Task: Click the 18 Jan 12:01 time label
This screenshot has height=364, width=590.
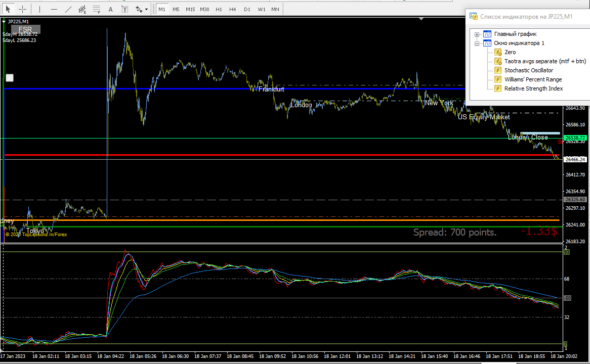Action: (337, 356)
